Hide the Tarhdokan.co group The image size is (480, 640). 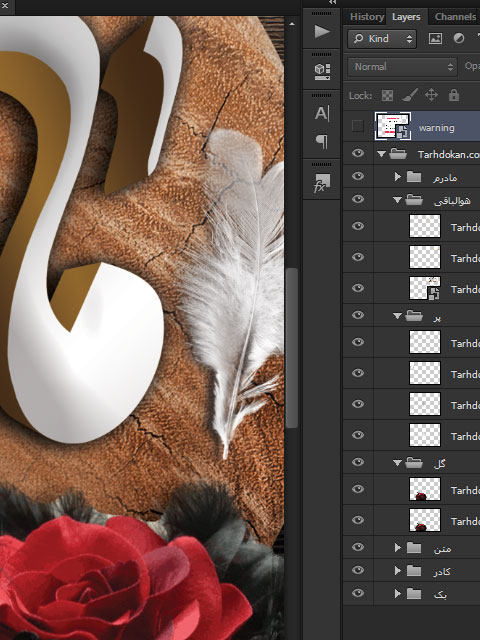point(358,153)
